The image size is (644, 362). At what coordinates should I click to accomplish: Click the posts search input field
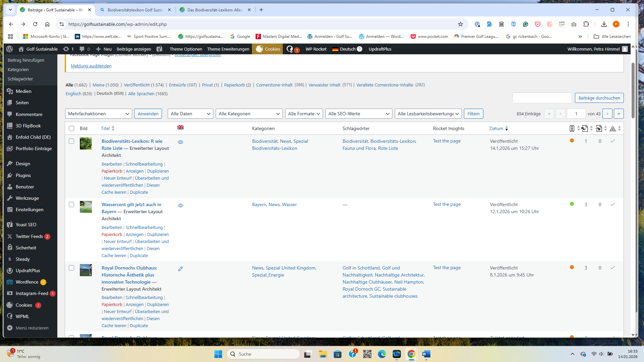coord(542,98)
